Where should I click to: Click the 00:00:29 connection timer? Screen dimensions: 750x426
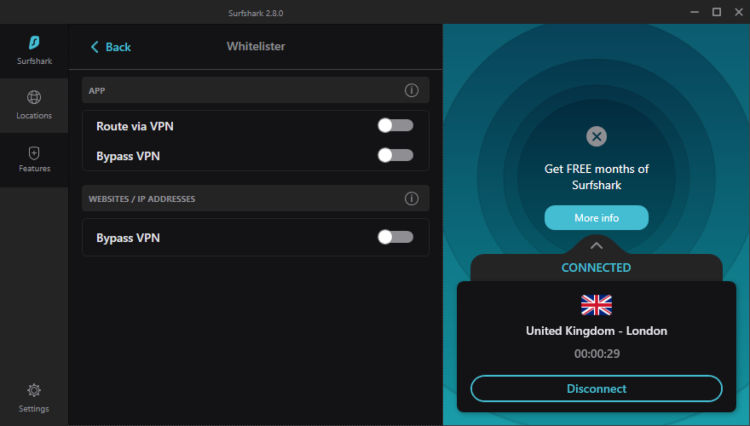coord(597,354)
